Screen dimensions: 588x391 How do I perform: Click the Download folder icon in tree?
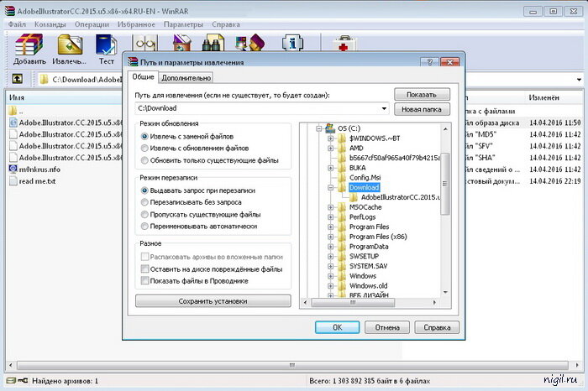coord(342,187)
